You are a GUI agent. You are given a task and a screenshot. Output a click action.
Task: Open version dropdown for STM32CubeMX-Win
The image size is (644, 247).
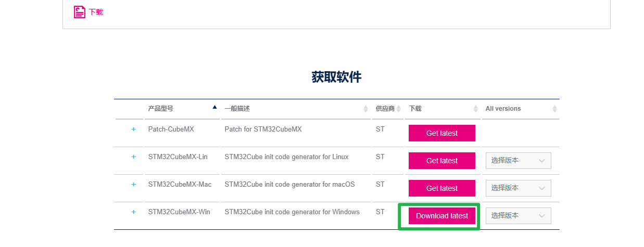coord(518,216)
